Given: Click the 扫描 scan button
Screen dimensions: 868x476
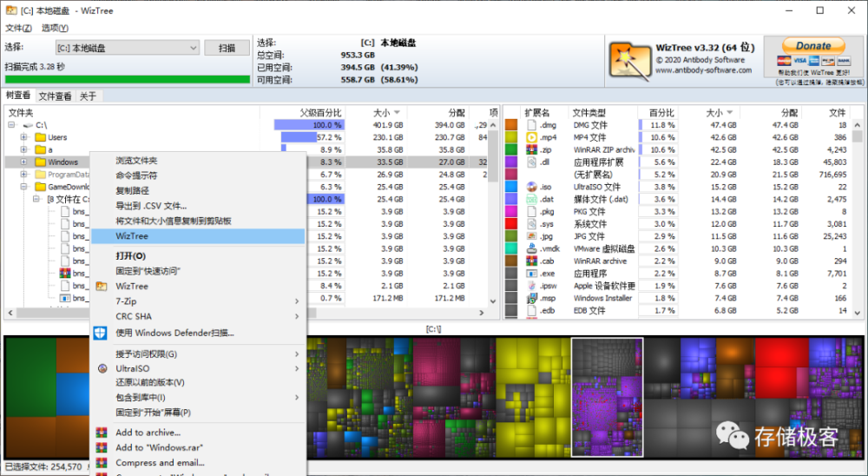Looking at the screenshot, I should pos(227,48).
